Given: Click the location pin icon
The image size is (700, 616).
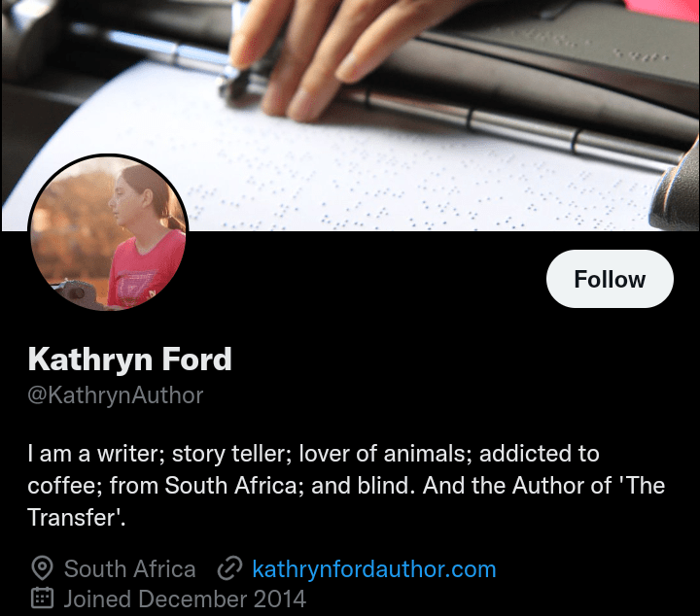Looking at the screenshot, I should 42,568.
